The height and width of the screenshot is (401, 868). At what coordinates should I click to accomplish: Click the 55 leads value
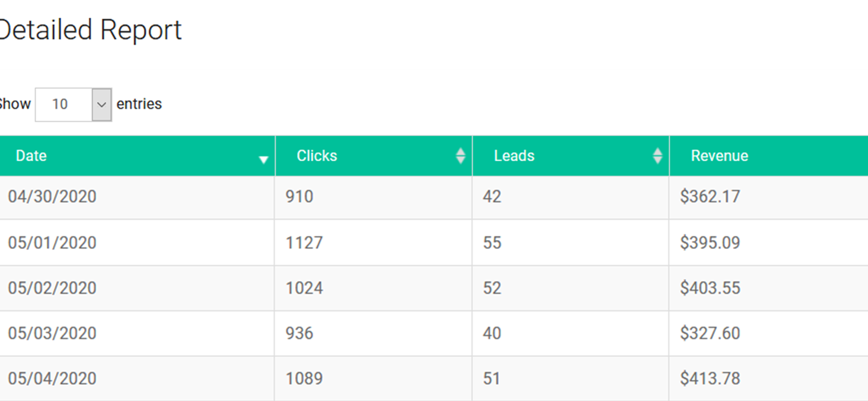492,243
